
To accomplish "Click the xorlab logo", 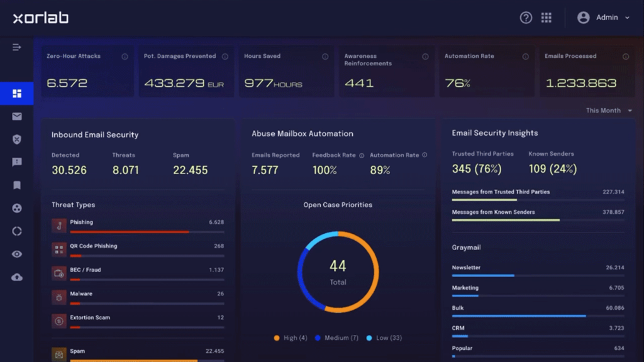I will [41, 18].
